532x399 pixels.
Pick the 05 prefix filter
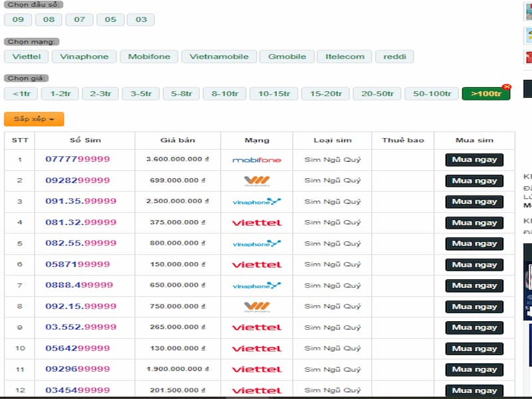coord(110,20)
